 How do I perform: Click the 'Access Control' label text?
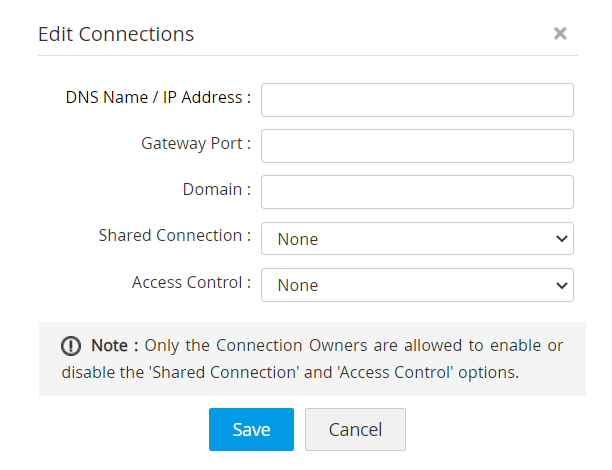[x=191, y=282]
